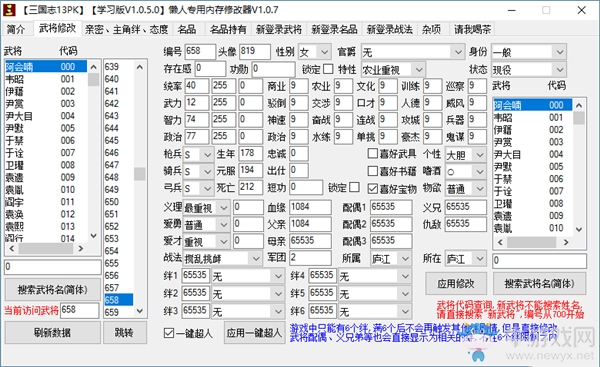The image size is (600, 367).
Task: Select 于禁 in left officer list
Action: tap(46, 140)
